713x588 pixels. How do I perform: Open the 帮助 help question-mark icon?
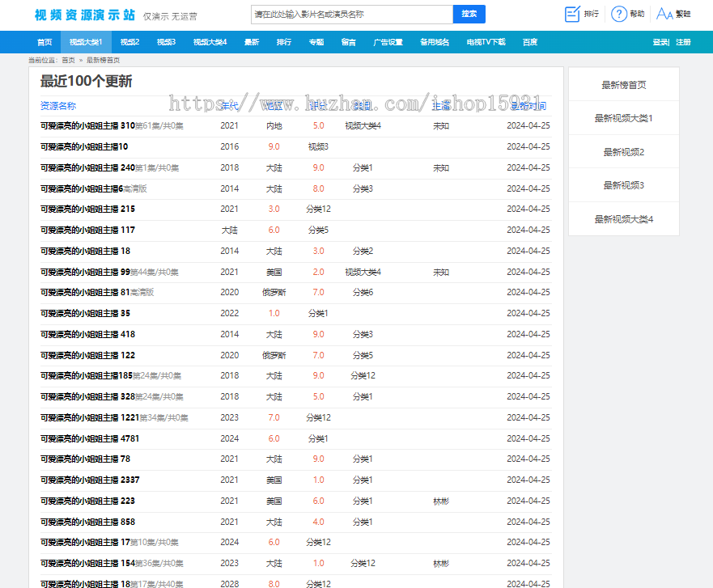[619, 14]
